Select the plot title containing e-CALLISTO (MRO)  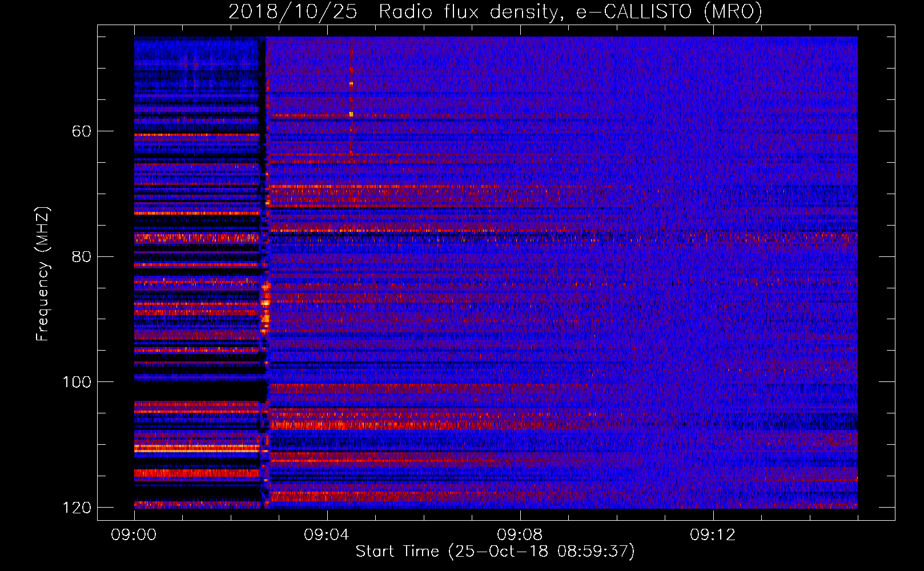point(495,11)
